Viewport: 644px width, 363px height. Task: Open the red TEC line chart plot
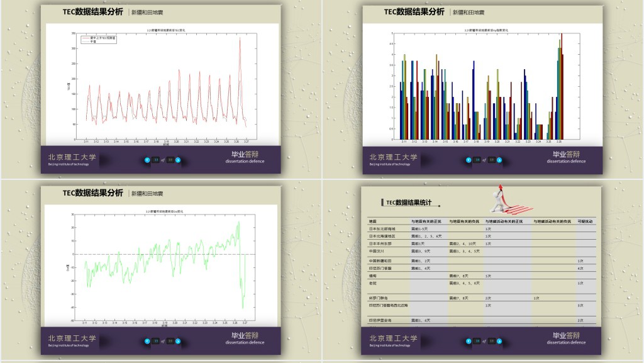(x=162, y=85)
